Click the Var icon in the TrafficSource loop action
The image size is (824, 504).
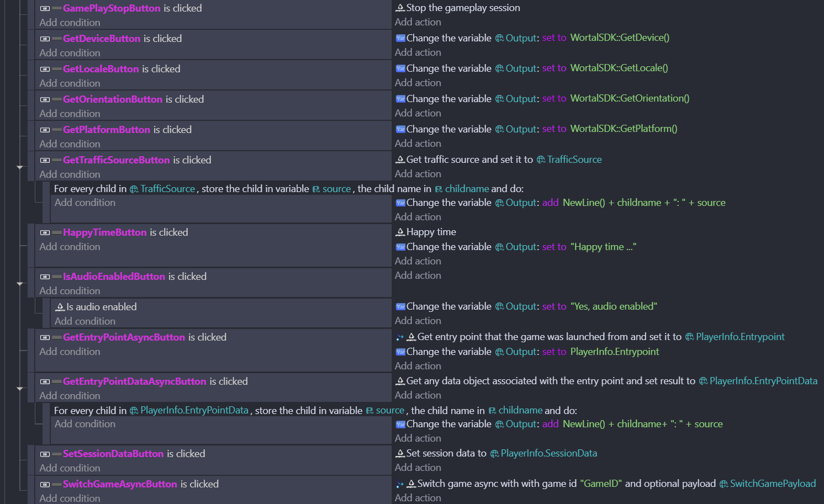[400, 202]
